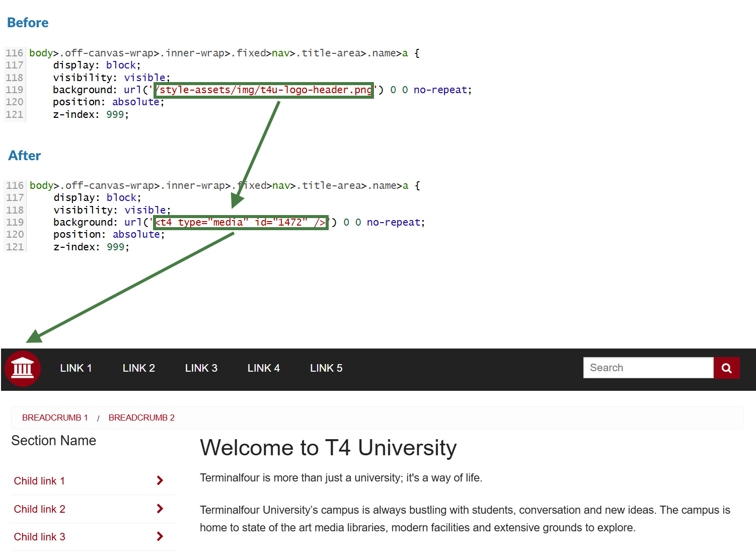This screenshot has height=554, width=756.
Task: Select LINK 3 in the navigation bar
Action: [201, 368]
